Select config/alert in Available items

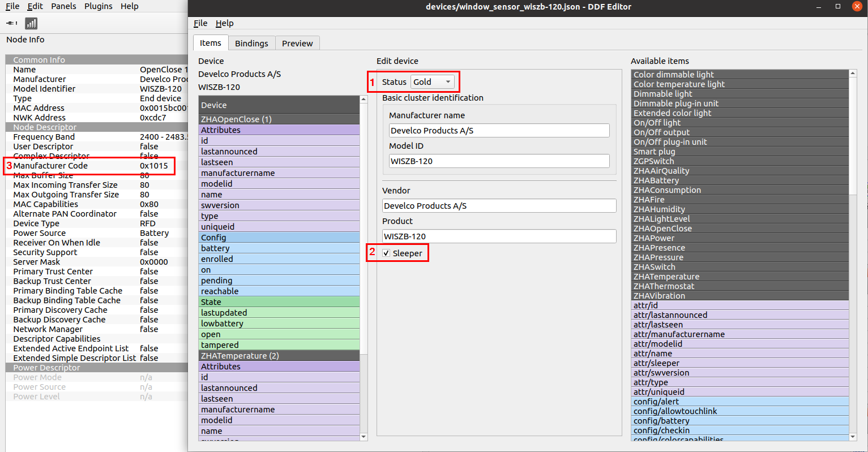tap(740, 402)
